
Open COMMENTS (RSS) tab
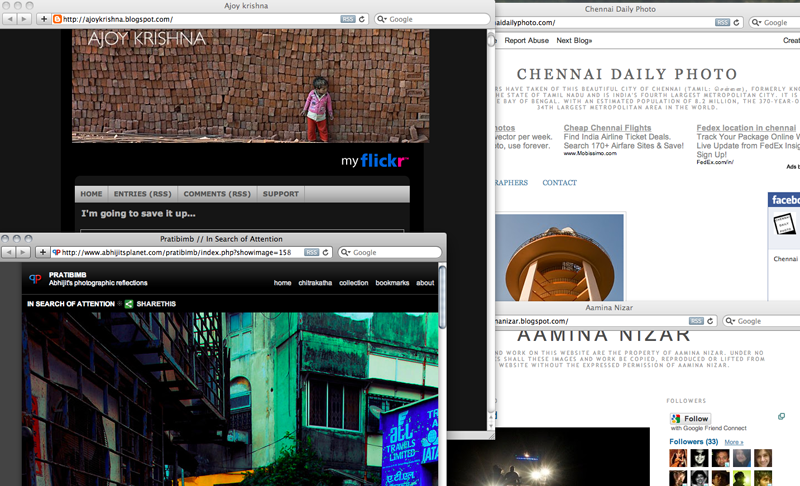click(217, 194)
